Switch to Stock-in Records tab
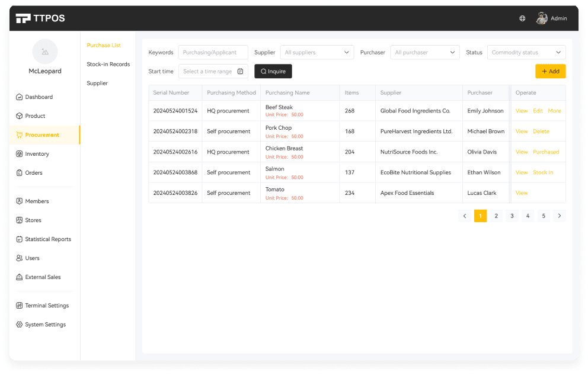 point(108,64)
